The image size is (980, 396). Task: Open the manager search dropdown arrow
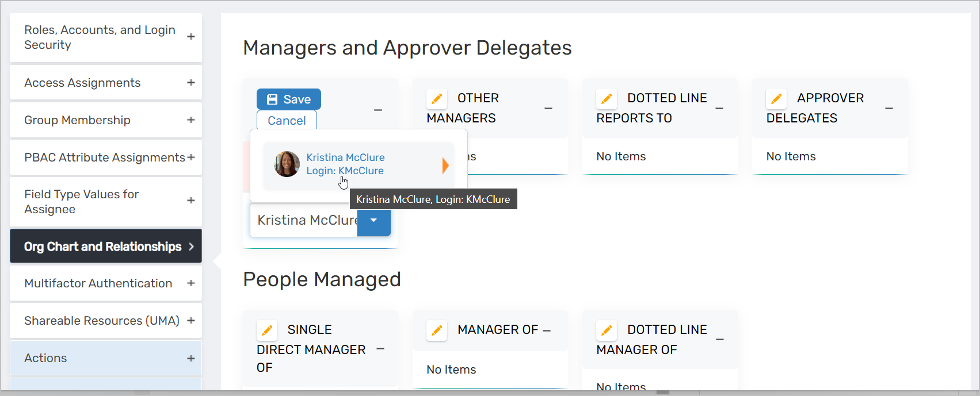pyautogui.click(x=374, y=221)
